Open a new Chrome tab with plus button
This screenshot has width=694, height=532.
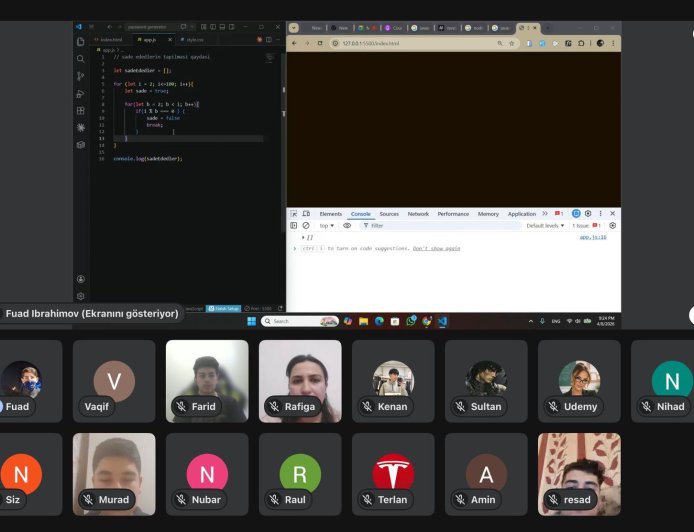[547, 28]
